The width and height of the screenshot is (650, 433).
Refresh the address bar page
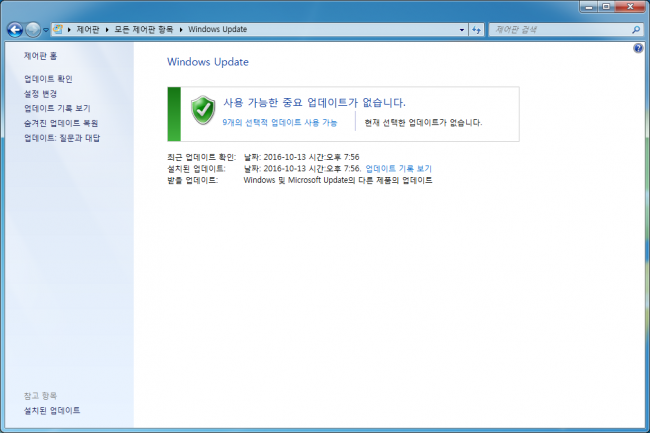476,30
